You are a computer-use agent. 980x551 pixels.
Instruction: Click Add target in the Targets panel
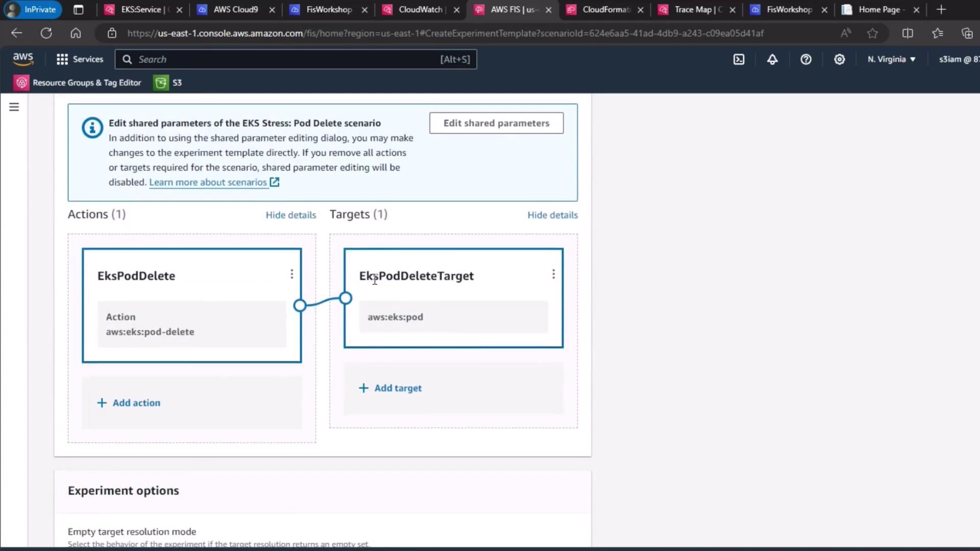pyautogui.click(x=391, y=388)
